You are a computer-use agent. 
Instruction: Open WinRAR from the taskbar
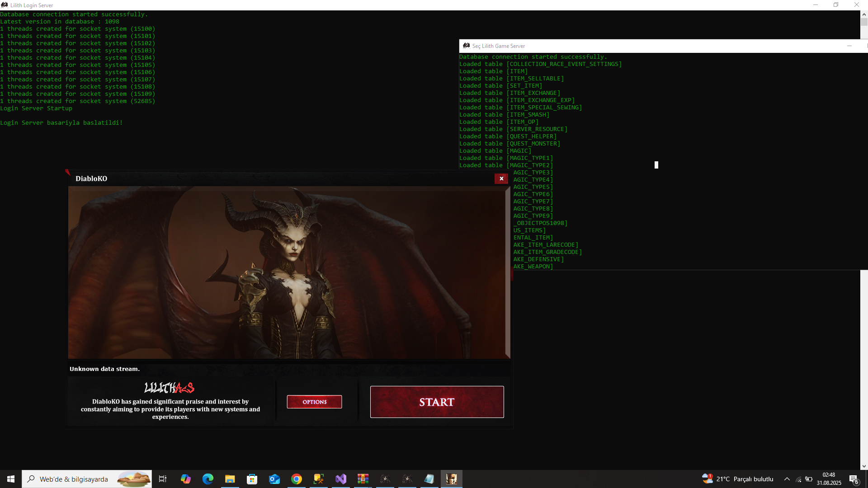tap(363, 479)
